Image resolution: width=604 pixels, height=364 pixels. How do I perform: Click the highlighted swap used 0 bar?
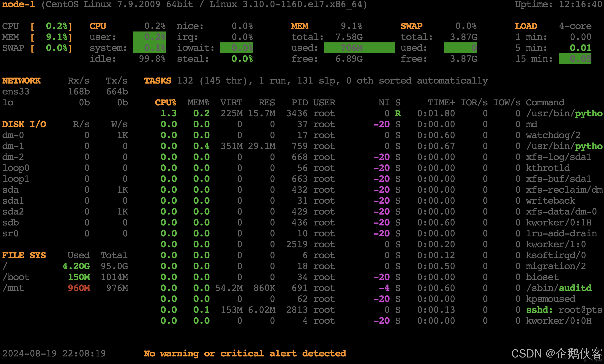tap(460, 48)
